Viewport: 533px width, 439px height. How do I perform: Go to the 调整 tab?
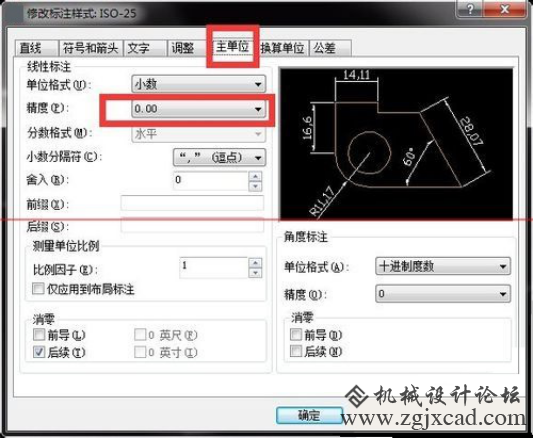pyautogui.click(x=187, y=48)
